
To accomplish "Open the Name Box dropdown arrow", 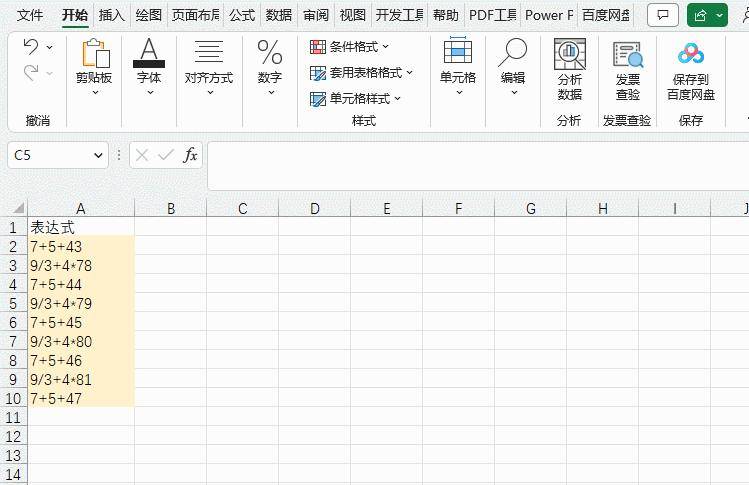I will [x=98, y=155].
